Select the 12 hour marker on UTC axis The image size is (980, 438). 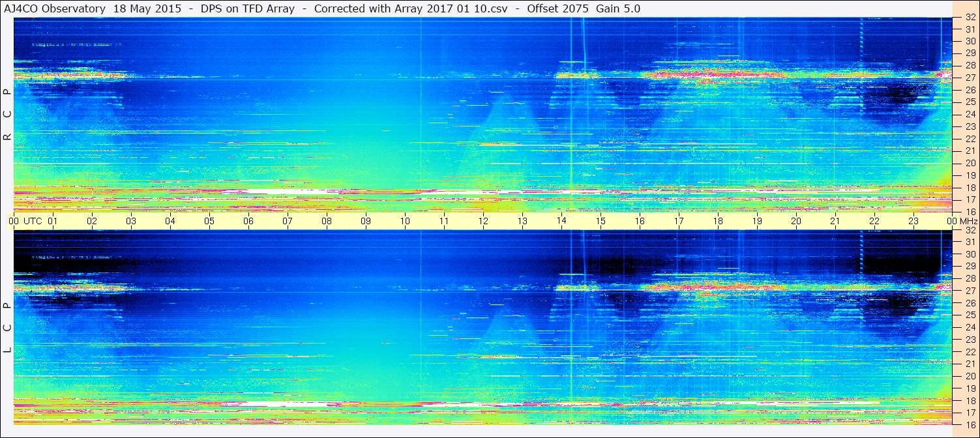click(x=483, y=221)
